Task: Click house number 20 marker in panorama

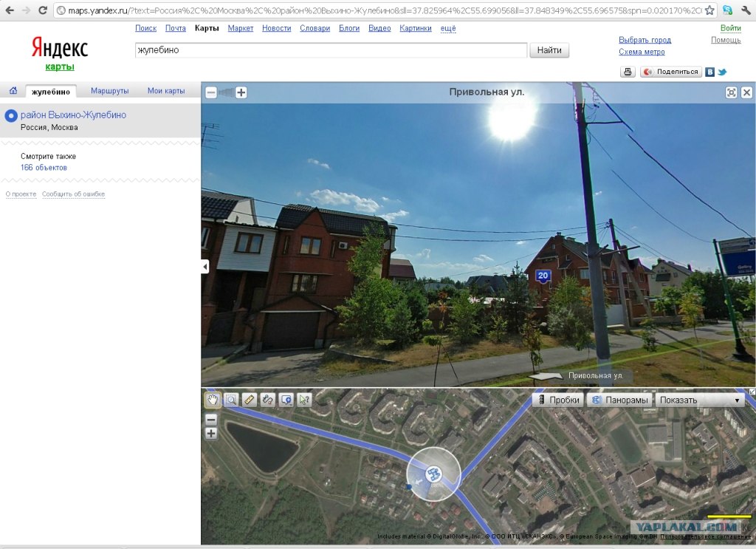Action: pos(543,276)
